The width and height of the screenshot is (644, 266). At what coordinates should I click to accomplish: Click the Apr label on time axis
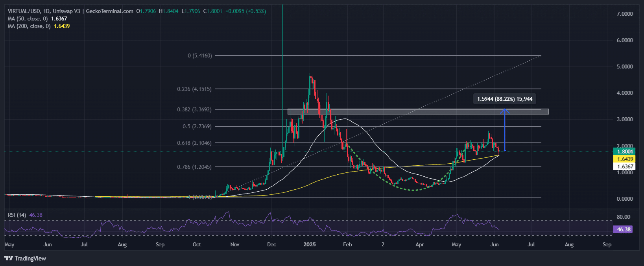pyautogui.click(x=420, y=244)
